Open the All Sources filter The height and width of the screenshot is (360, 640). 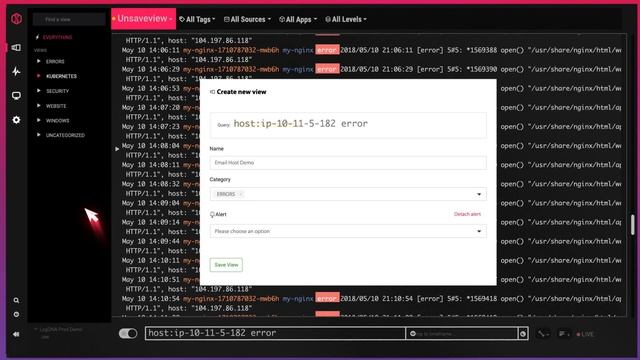pyautogui.click(x=247, y=19)
